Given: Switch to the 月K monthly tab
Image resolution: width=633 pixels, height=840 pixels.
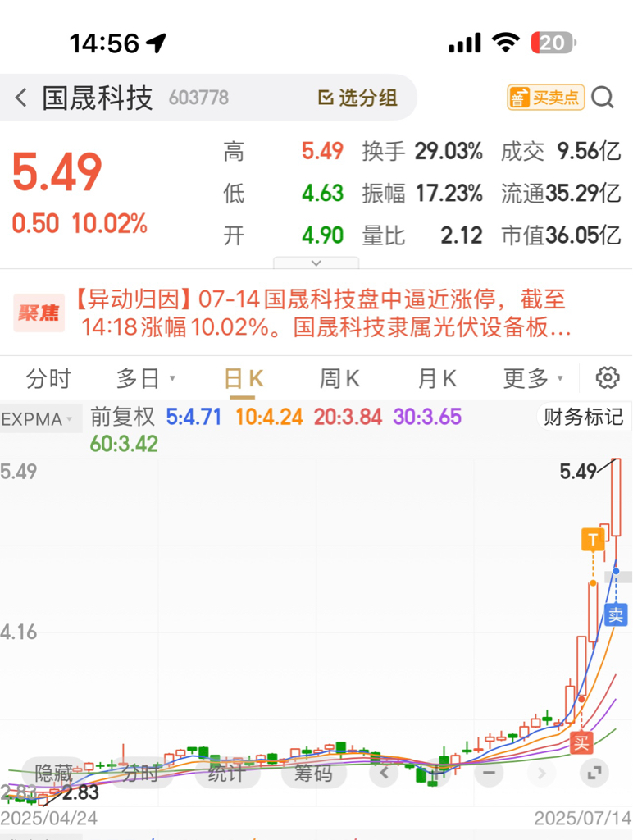Looking at the screenshot, I should (x=437, y=379).
